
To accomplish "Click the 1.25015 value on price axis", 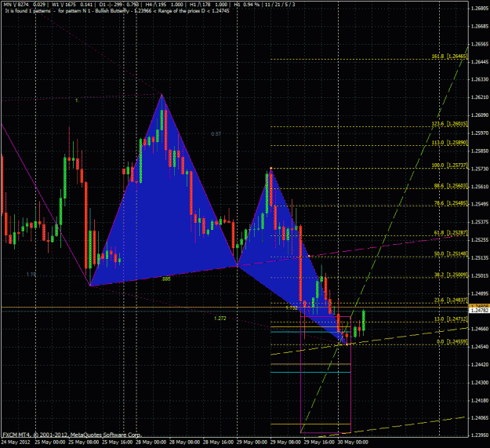I will 479,275.
